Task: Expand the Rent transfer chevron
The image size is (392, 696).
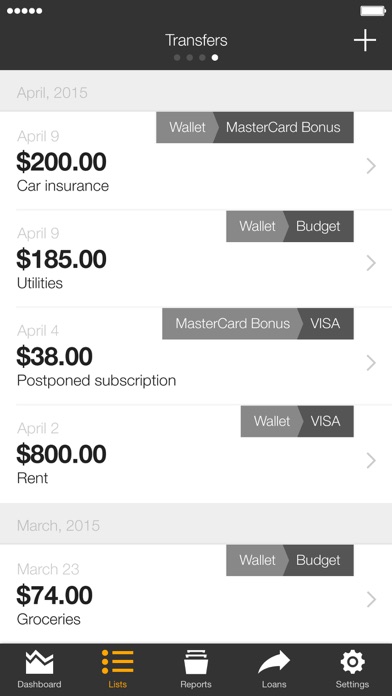Action: [371, 461]
